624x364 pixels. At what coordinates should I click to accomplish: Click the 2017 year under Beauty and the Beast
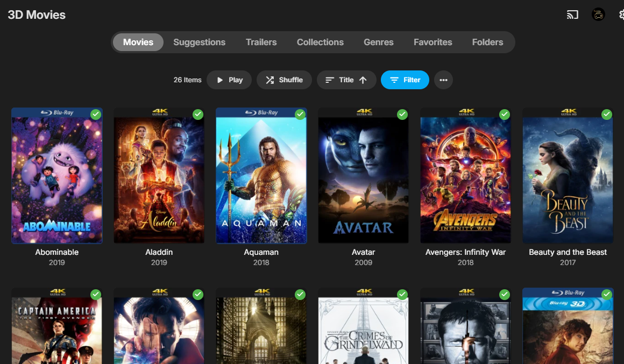point(568,262)
